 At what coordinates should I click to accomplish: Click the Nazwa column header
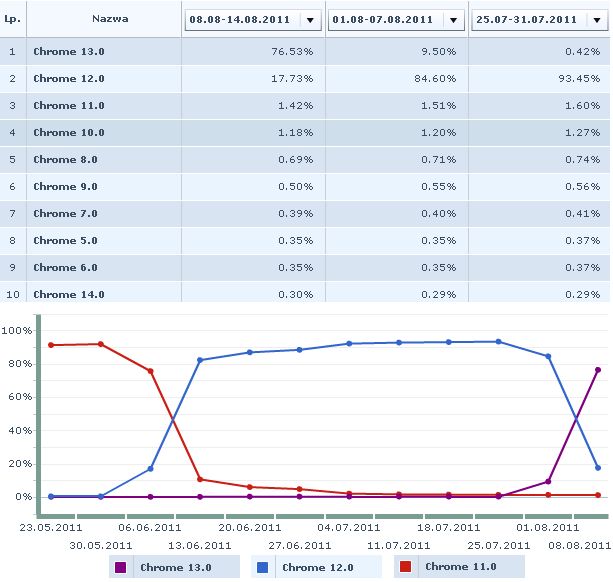tap(110, 19)
